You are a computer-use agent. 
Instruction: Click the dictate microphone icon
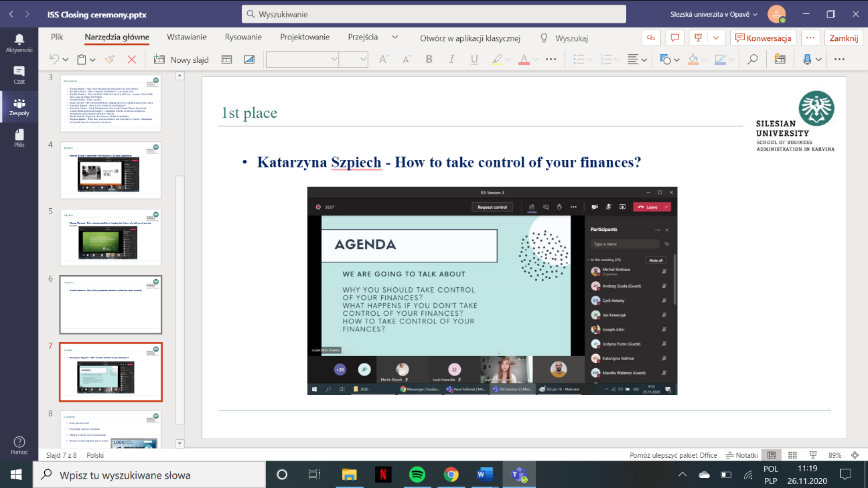coord(808,60)
